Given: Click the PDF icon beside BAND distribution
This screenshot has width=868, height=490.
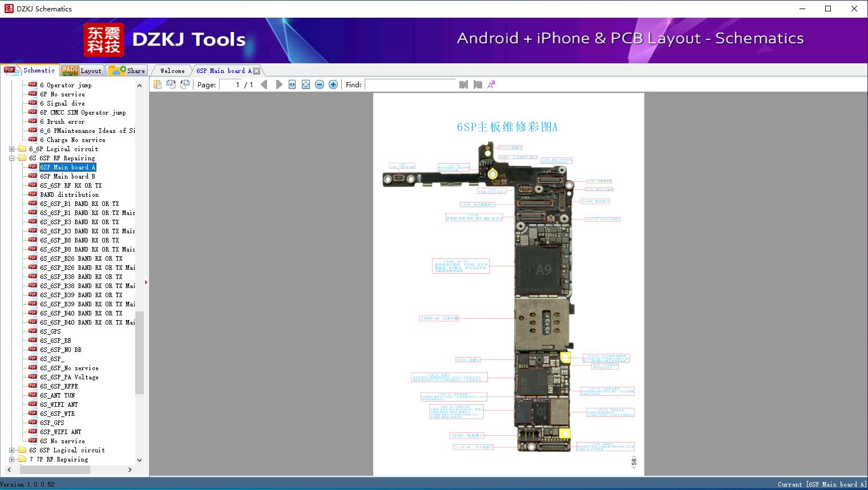Looking at the screenshot, I should click(33, 194).
